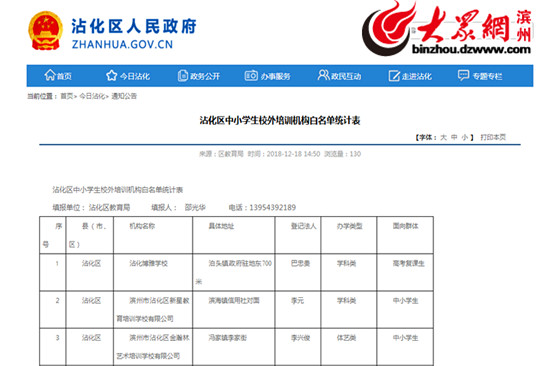The height and width of the screenshot is (366, 550).
Task: Click the home icon in navigation bar
Action: click(x=50, y=75)
